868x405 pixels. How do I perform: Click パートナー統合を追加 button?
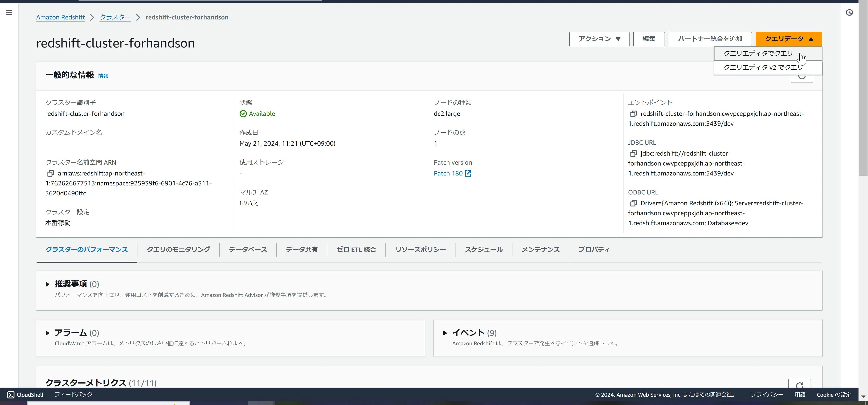[710, 39]
